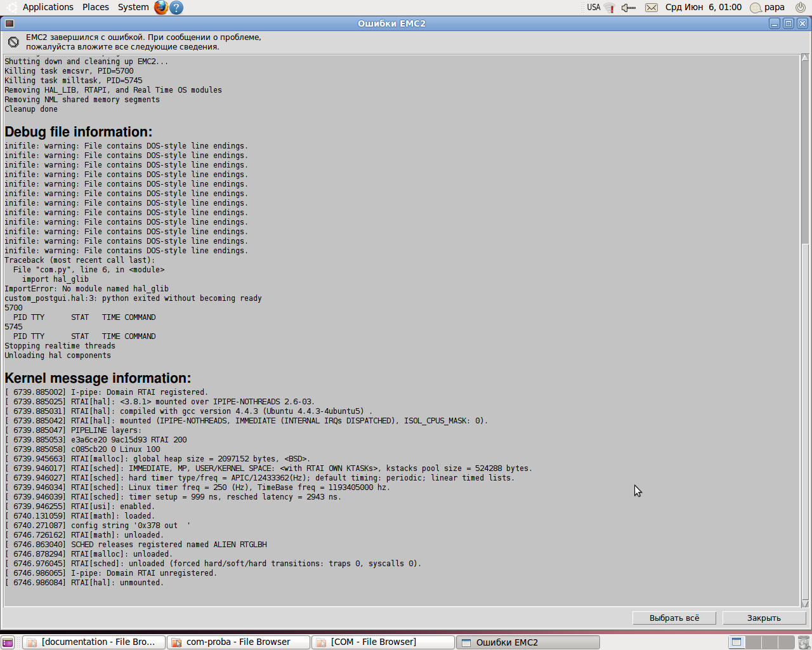Open the Help icon in the top panel

point(177,8)
